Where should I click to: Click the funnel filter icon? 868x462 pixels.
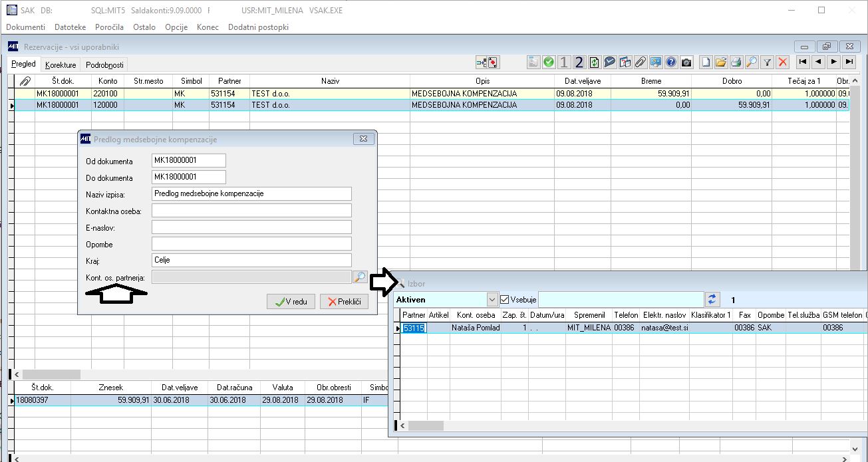pos(767,62)
